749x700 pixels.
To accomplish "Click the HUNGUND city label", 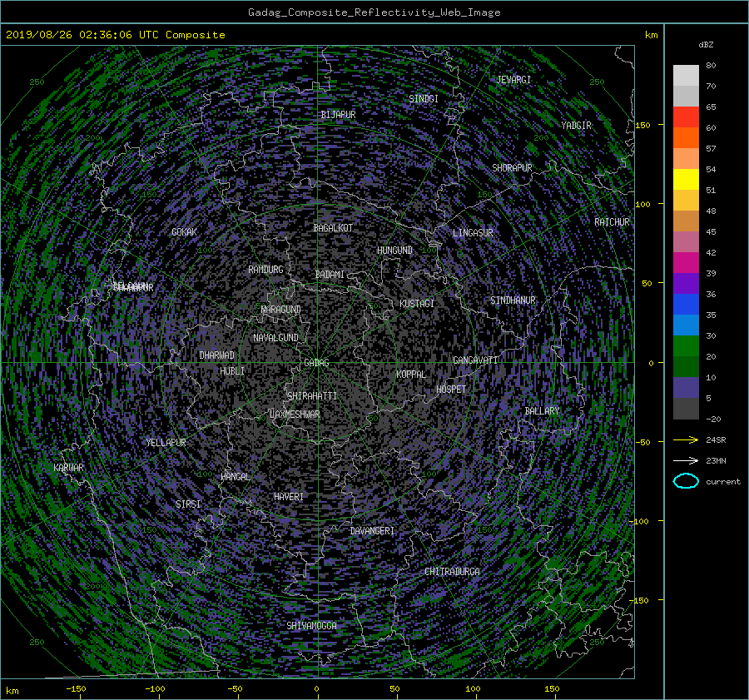I will 395,251.
